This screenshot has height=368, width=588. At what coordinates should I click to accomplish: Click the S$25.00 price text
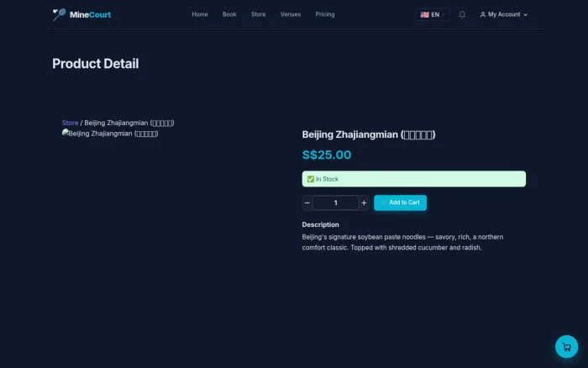tap(327, 155)
